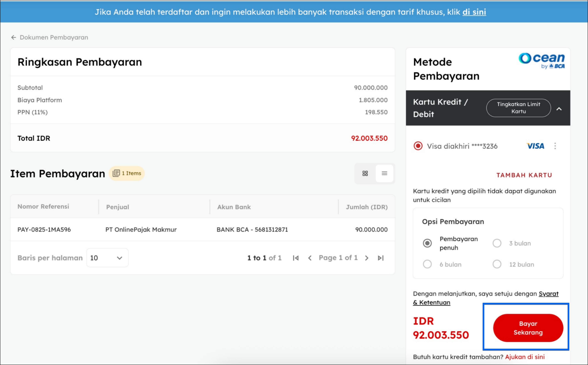Collapse the Kartu Kredit / Debit section chevron
This screenshot has height=365, width=588.
[559, 109]
